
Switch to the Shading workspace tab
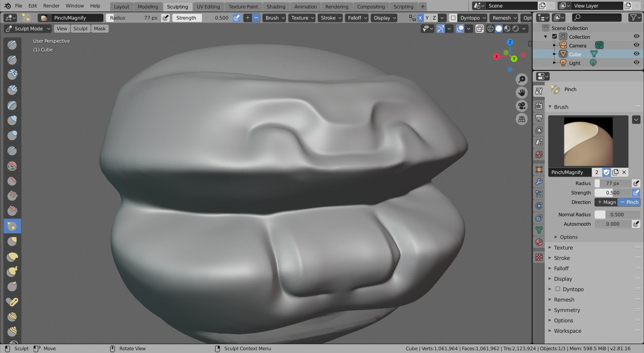pos(276,7)
